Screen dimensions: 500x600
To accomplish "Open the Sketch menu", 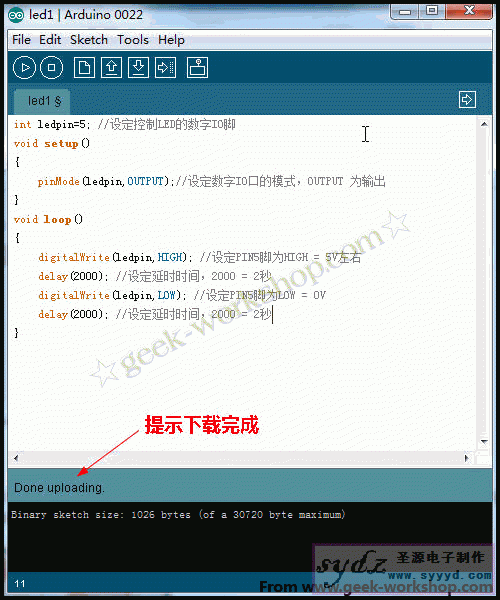I will tap(89, 40).
